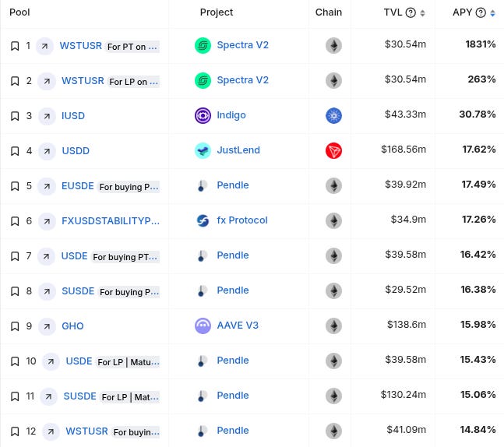Viewport: 504px width, 447px height.
Task: Click Spectra V2 logo in row 2
Action: (x=203, y=80)
